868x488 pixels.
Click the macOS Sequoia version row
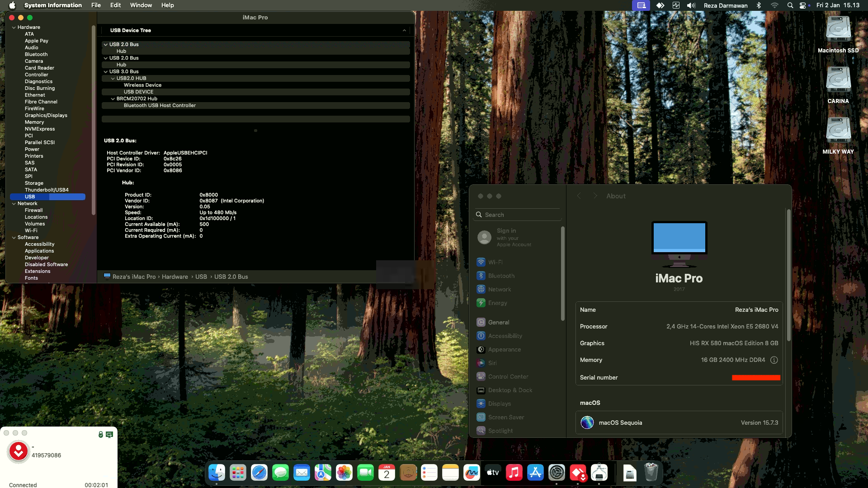point(679,423)
